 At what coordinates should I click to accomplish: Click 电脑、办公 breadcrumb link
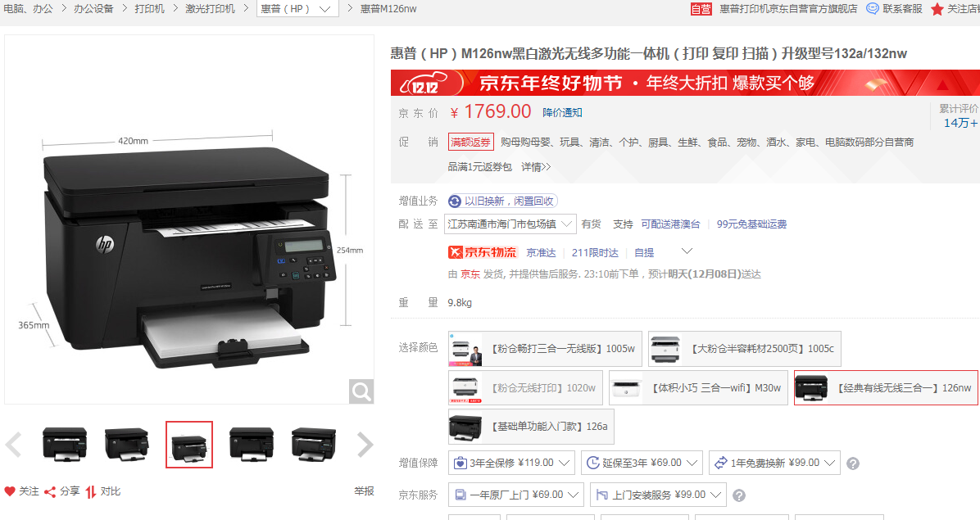click(28, 9)
